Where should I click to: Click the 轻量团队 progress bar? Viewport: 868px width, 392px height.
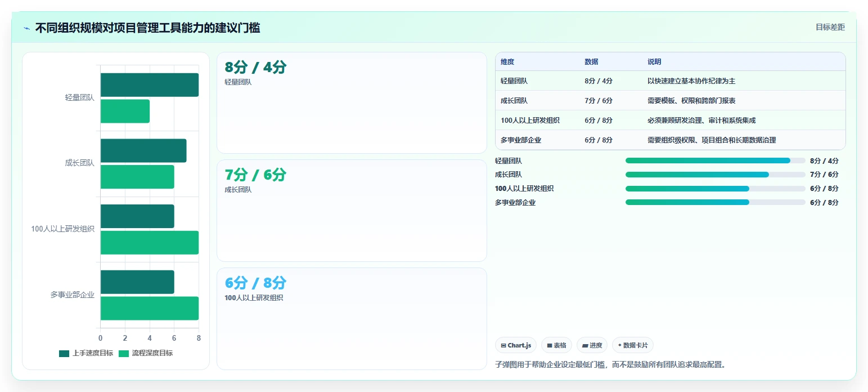[x=716, y=161]
